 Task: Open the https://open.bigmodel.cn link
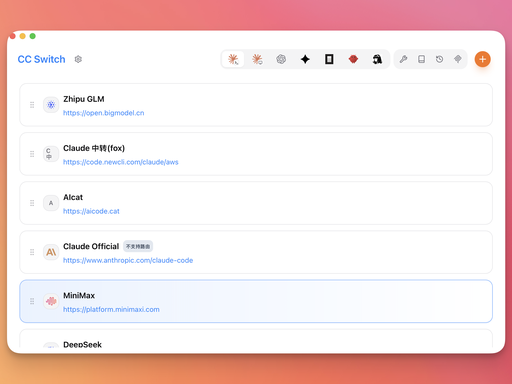[x=104, y=113]
